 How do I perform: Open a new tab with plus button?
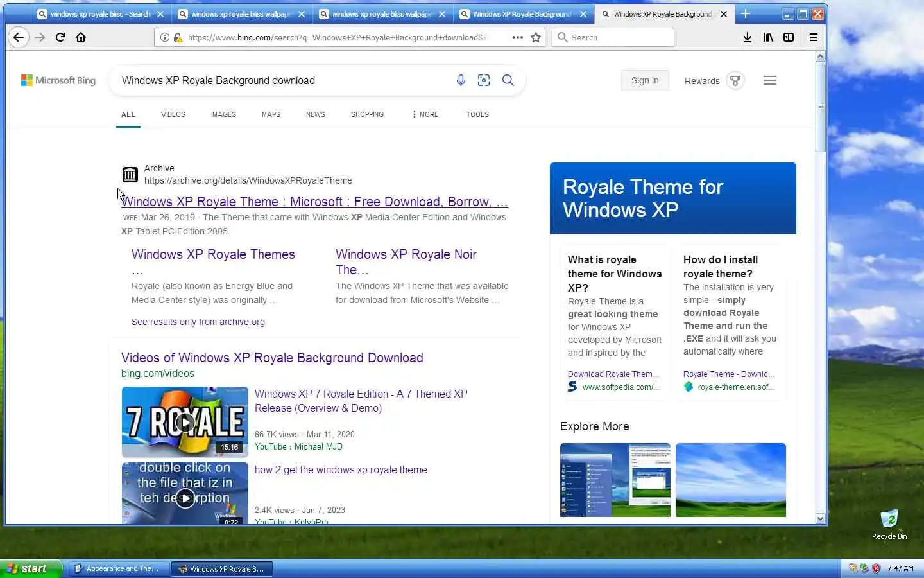(746, 13)
